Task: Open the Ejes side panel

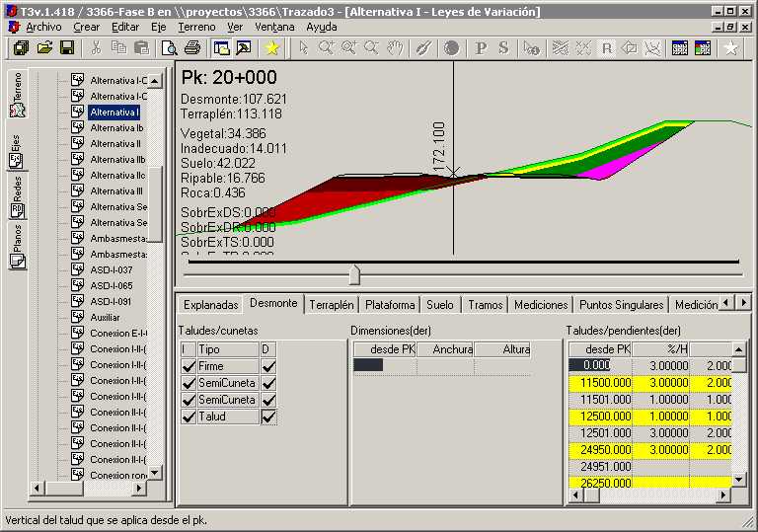Action: click(x=17, y=151)
